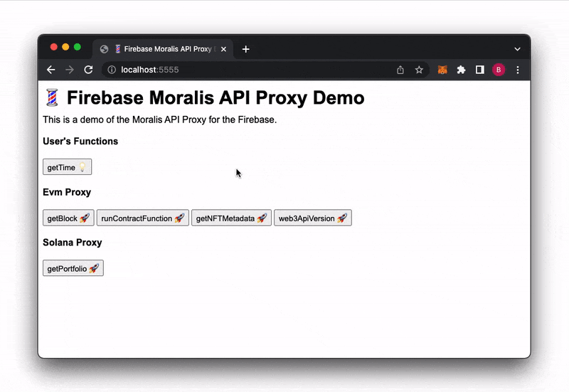Click the red close window button
Screen dimensions: 569x392
coord(54,47)
